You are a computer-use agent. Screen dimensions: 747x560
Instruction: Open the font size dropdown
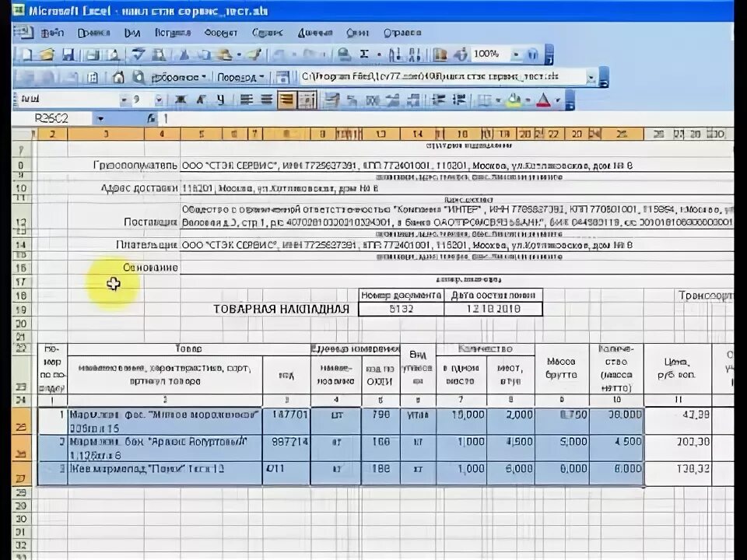(x=159, y=100)
